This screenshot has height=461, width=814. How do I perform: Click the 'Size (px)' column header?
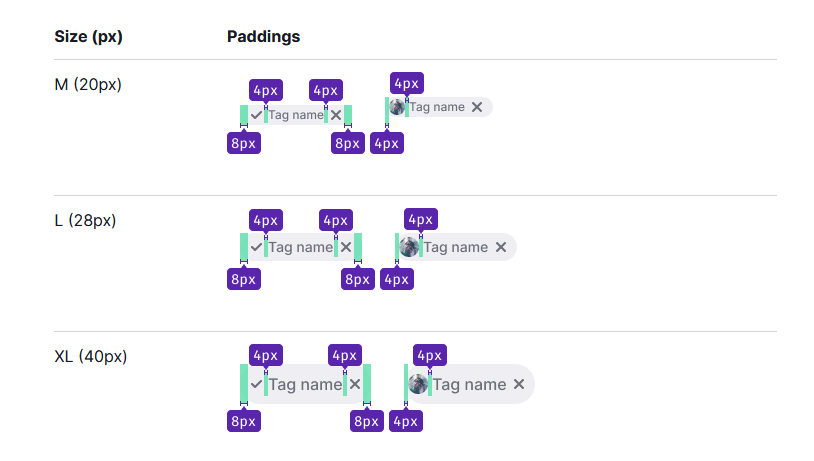click(x=89, y=37)
